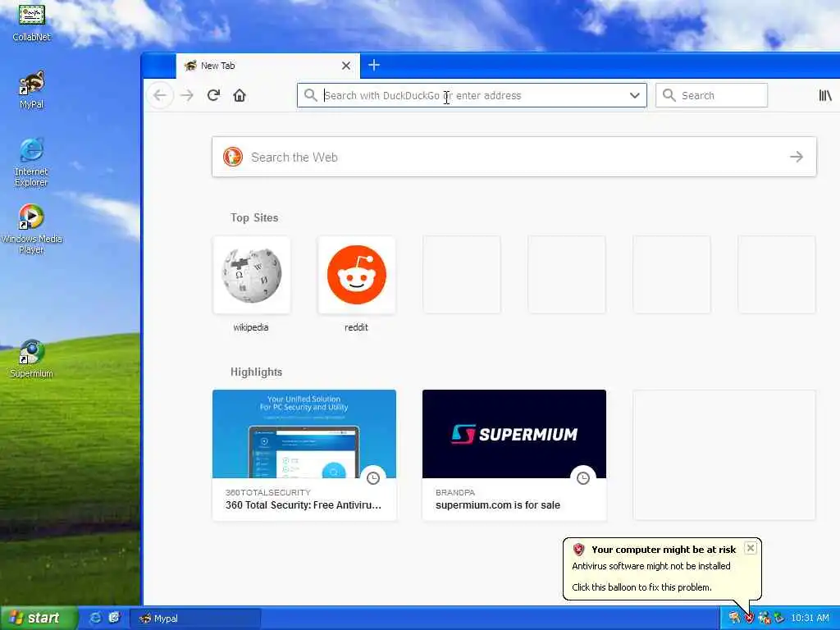The image size is (840, 630).
Task: Open the MyPal desktop icon
Action: [x=32, y=89]
